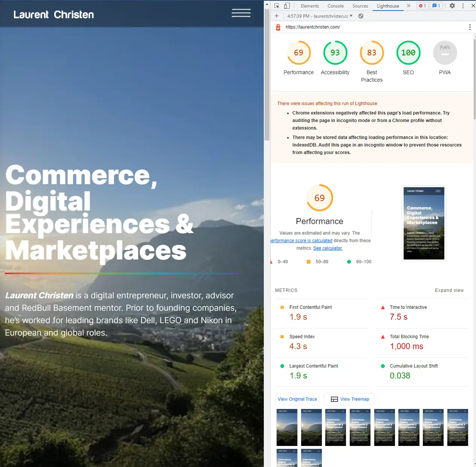
Task: Switch to the Elements tab
Action: click(x=310, y=6)
